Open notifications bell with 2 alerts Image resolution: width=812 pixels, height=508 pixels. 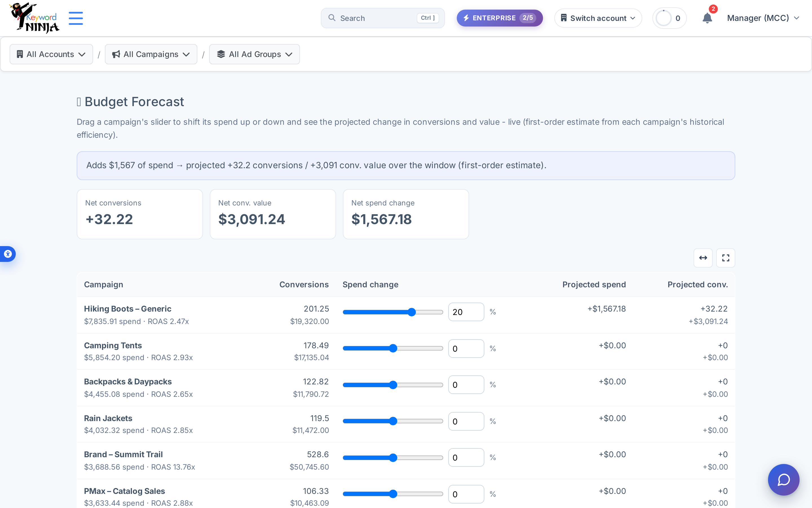coord(707,18)
